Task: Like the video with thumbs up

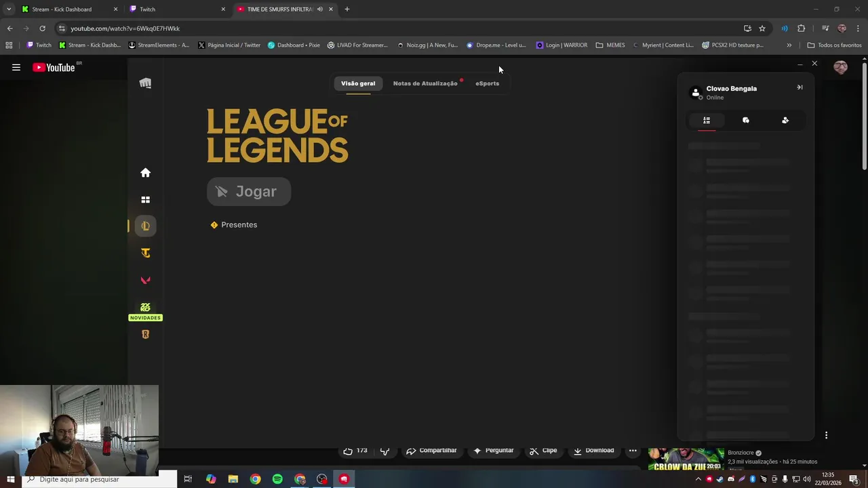Action: coord(355,451)
